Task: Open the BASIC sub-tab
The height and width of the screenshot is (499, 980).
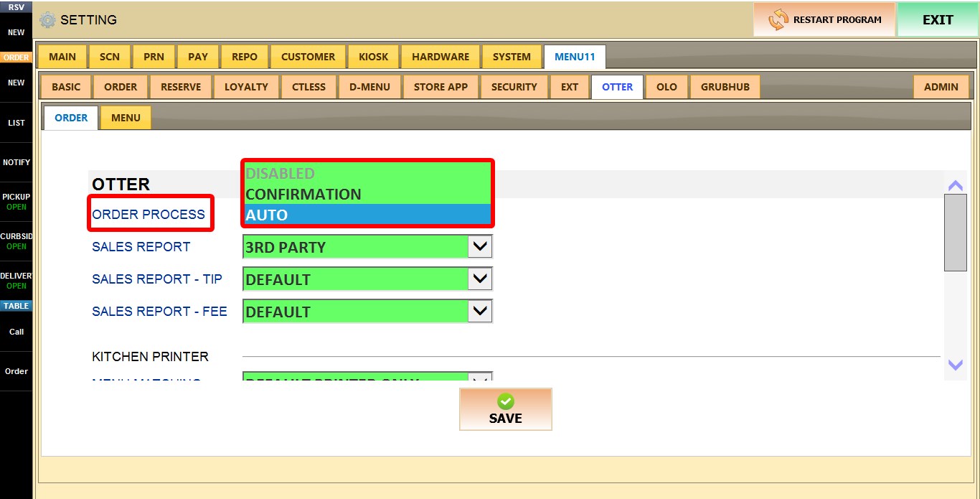Action: [x=66, y=87]
